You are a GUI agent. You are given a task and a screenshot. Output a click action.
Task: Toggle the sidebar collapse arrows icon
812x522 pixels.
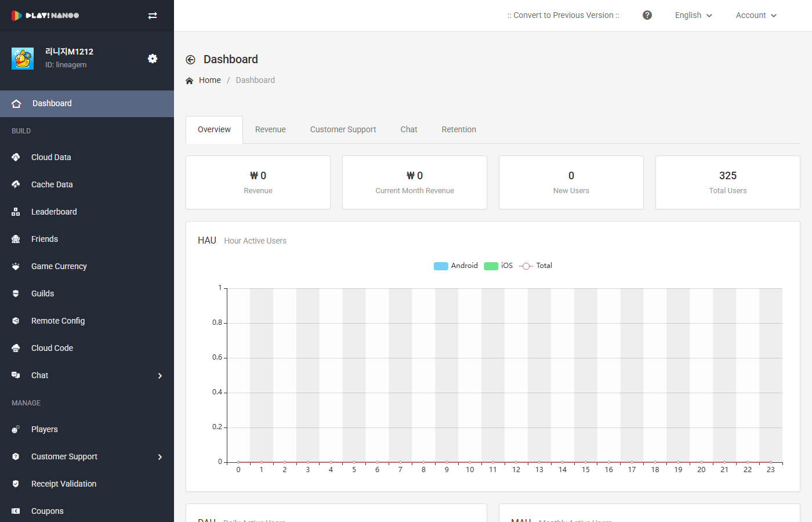pos(153,16)
